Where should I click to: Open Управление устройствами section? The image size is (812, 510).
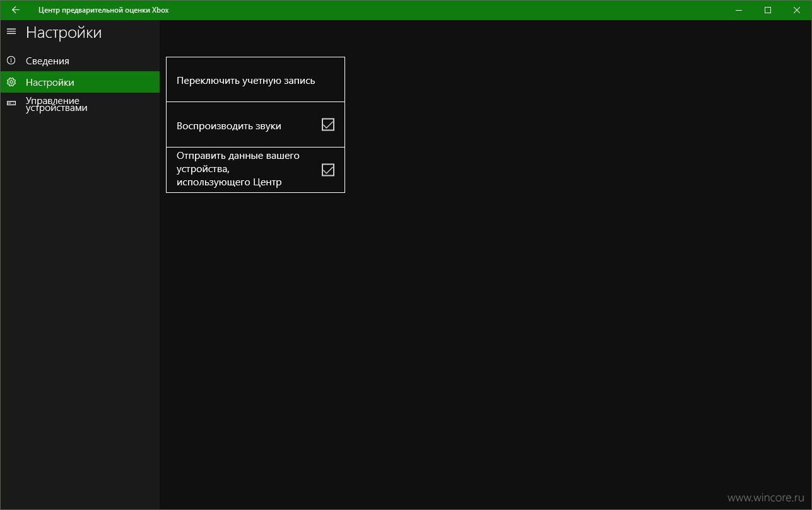point(80,104)
